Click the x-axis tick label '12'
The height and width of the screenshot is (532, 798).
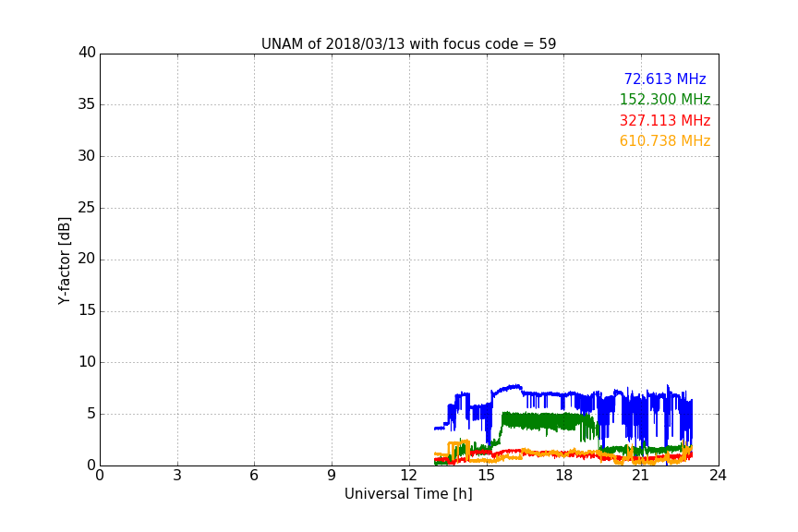pyautogui.click(x=409, y=476)
